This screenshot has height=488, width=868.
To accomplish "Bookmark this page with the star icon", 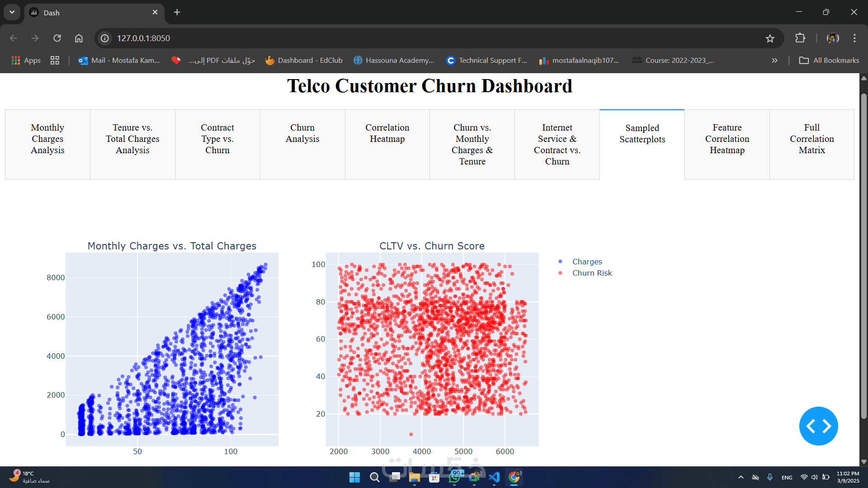I will [770, 38].
